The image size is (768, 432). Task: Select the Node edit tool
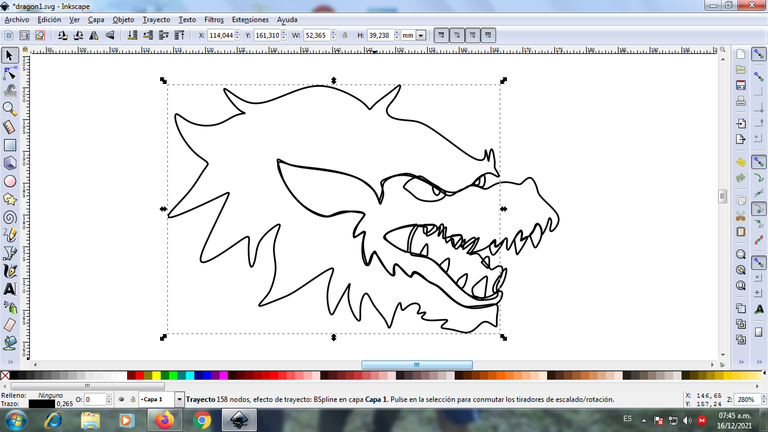(x=10, y=73)
